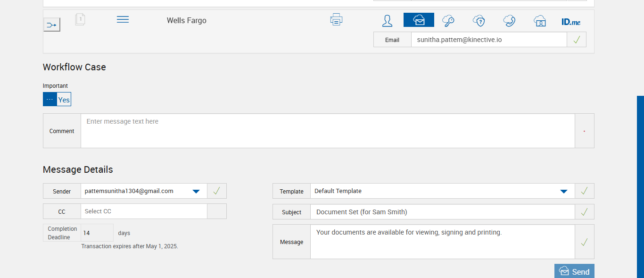Click the printer icon in Wells Fargo row
The image size is (644, 278).
click(336, 20)
